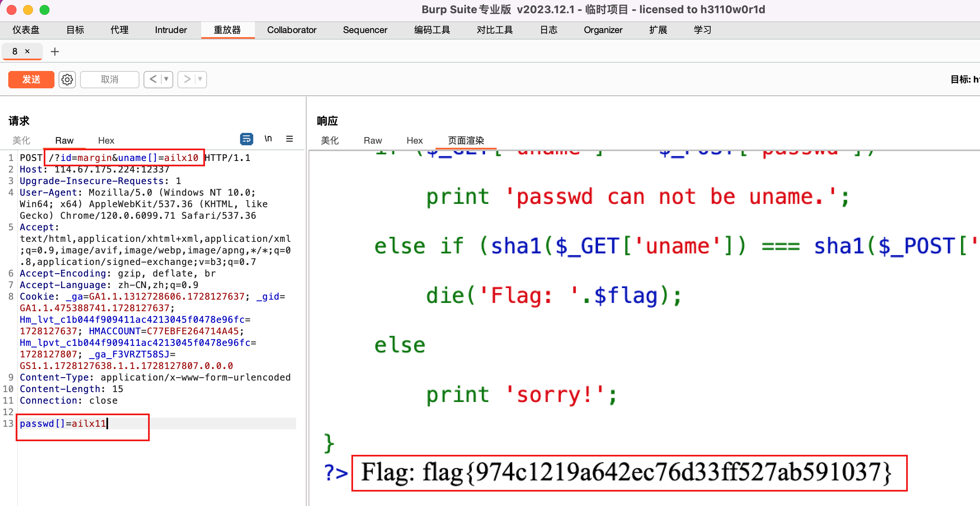
Task: Open the Collaborator tab
Action: point(292,30)
